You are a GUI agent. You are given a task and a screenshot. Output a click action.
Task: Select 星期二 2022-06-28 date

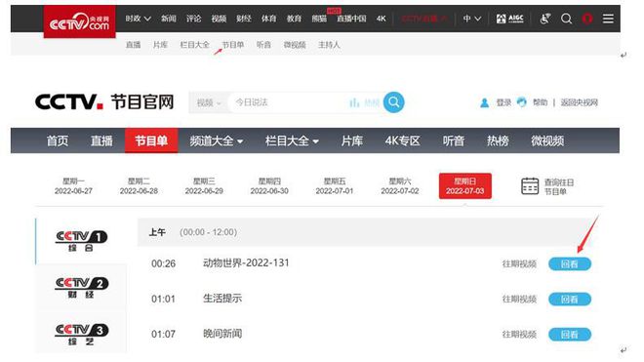pyautogui.click(x=139, y=186)
